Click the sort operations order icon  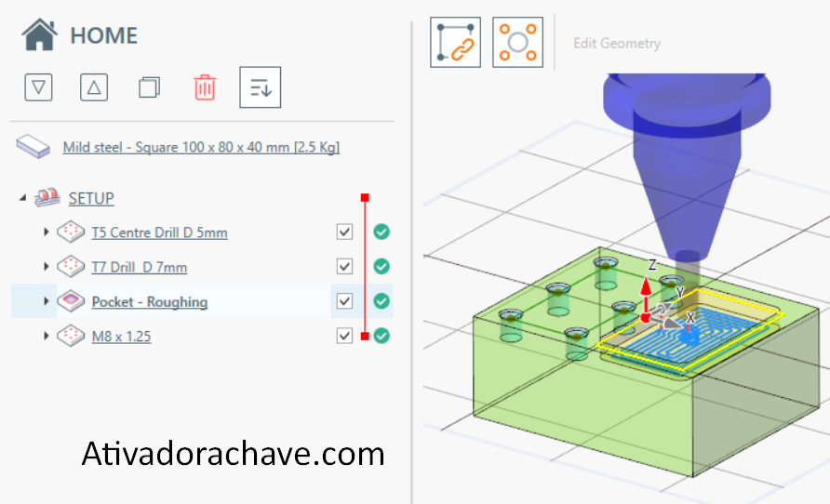(260, 87)
